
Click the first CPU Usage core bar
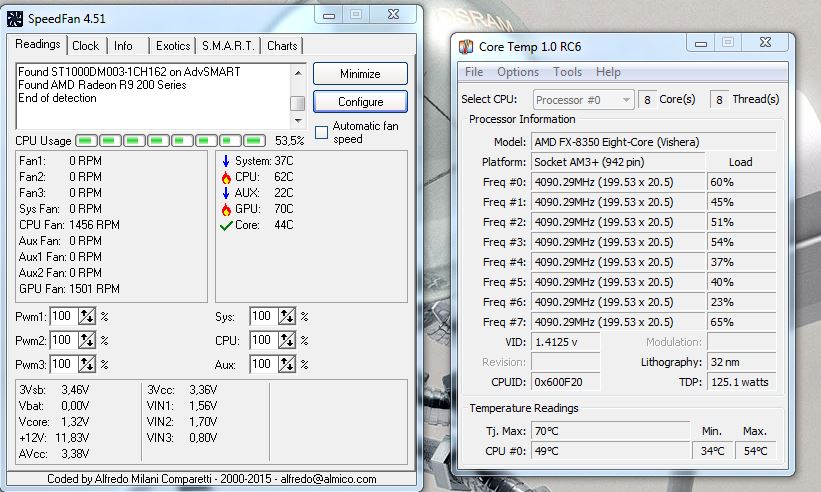click(86, 141)
